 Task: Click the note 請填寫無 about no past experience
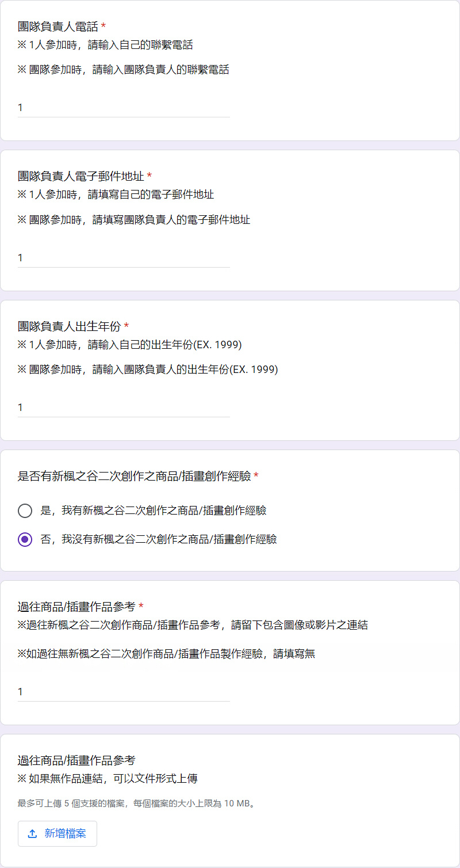(x=166, y=654)
